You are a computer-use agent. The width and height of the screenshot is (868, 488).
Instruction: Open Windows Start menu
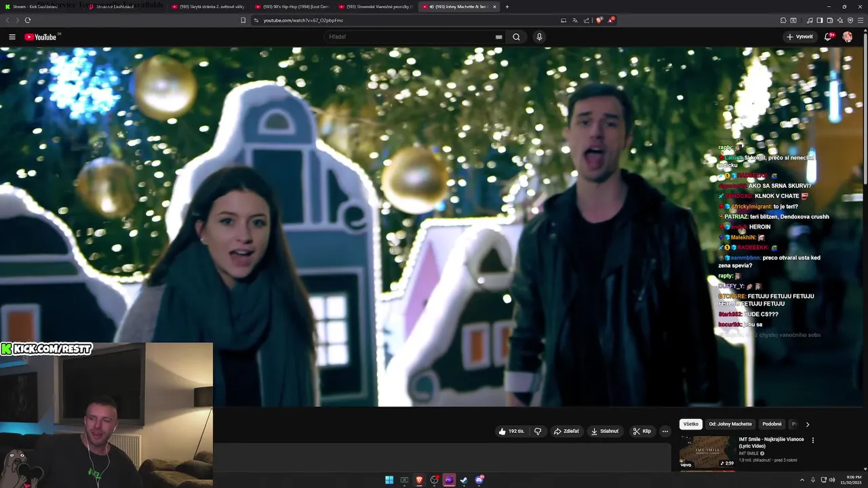tap(389, 480)
